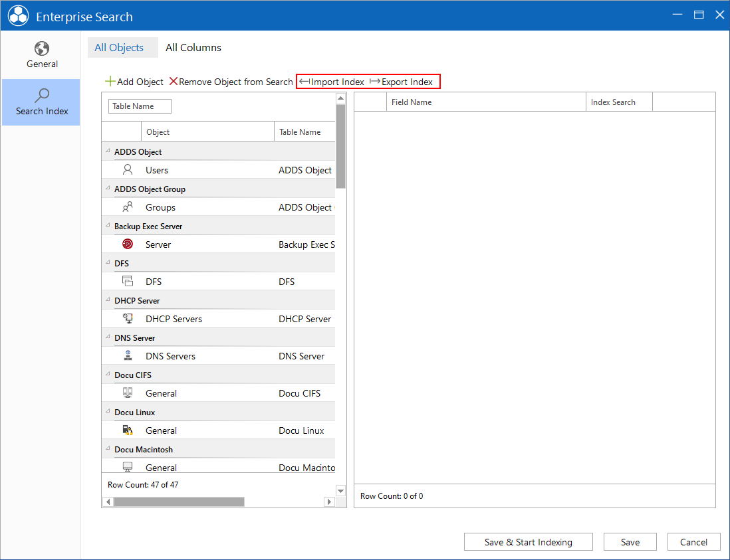The image size is (730, 560).
Task: Collapse the ADDS Object Group section
Action: click(x=108, y=189)
